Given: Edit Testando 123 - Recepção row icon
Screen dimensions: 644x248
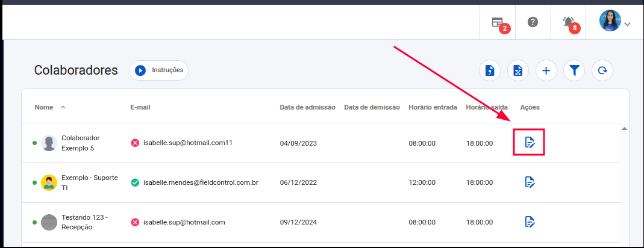Looking at the screenshot, I should pos(530,222).
